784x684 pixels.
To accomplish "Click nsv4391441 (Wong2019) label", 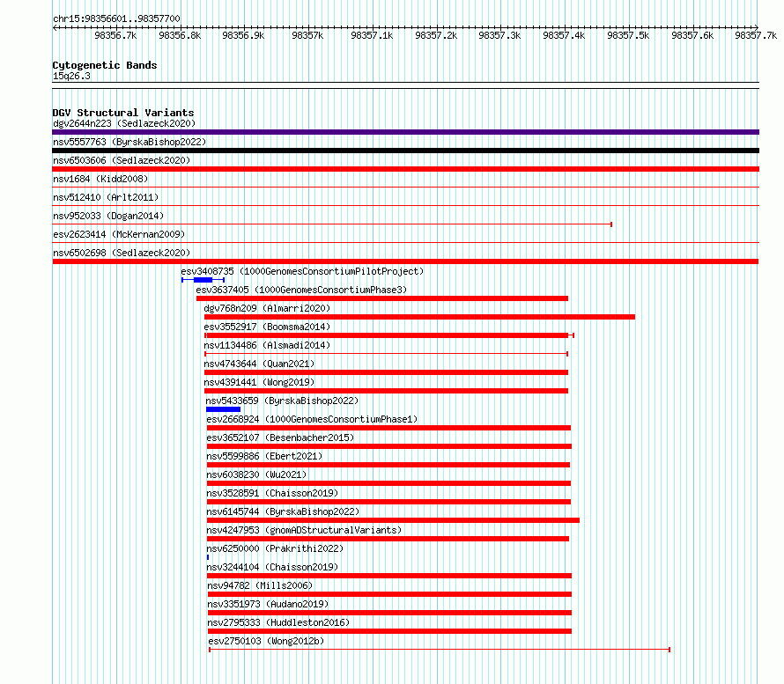I will (259, 382).
